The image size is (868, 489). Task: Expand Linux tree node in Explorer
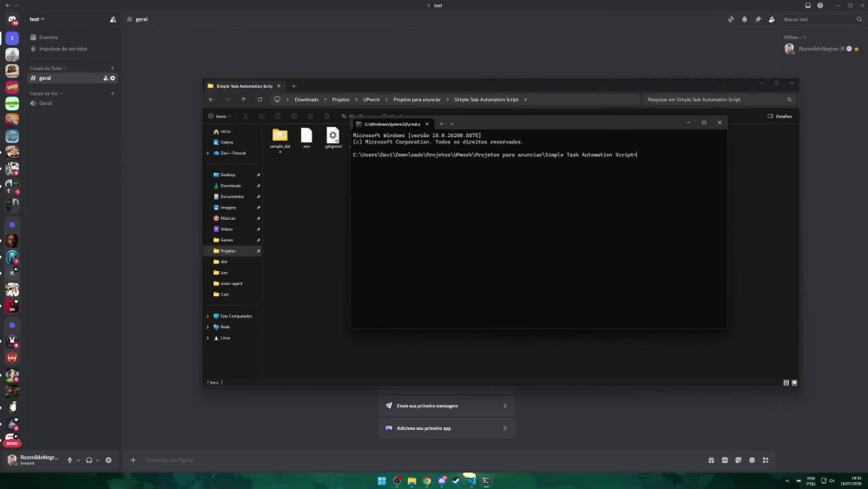(x=207, y=338)
